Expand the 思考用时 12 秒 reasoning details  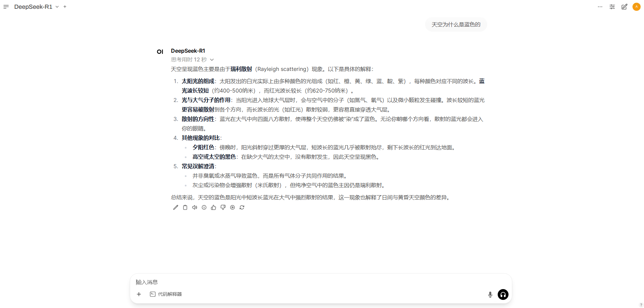(x=212, y=59)
